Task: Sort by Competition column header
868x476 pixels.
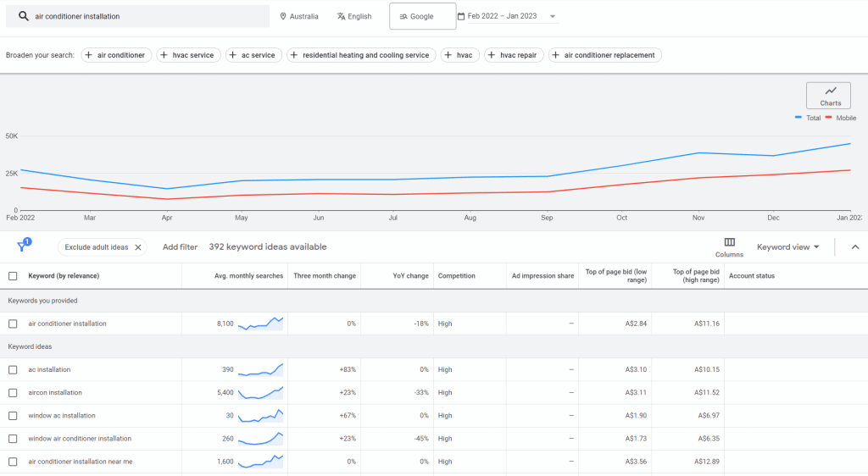Action: pos(457,276)
